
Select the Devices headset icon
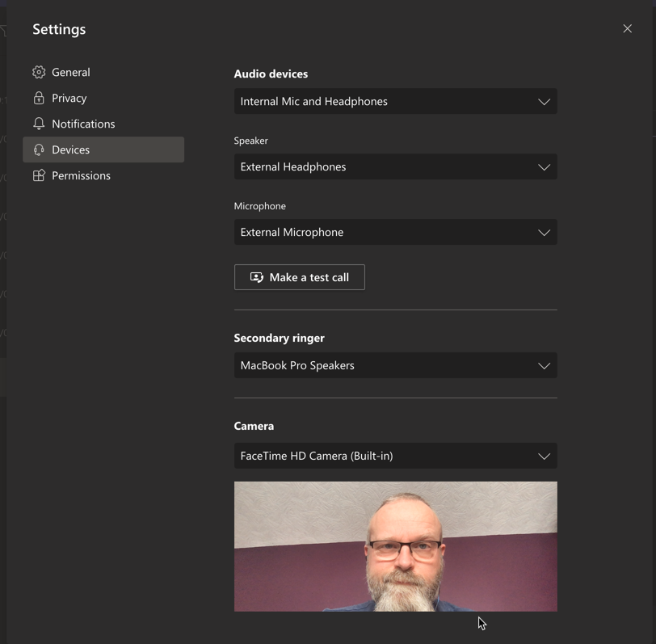(38, 149)
